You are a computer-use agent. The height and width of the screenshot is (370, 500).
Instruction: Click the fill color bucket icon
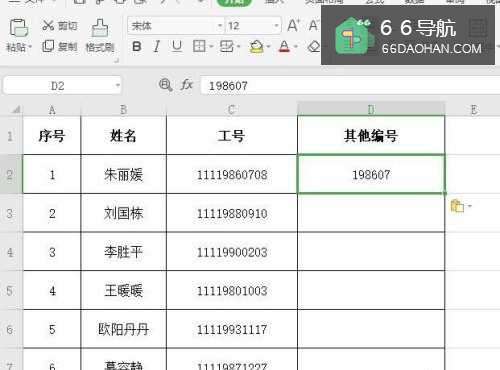tap(257, 47)
